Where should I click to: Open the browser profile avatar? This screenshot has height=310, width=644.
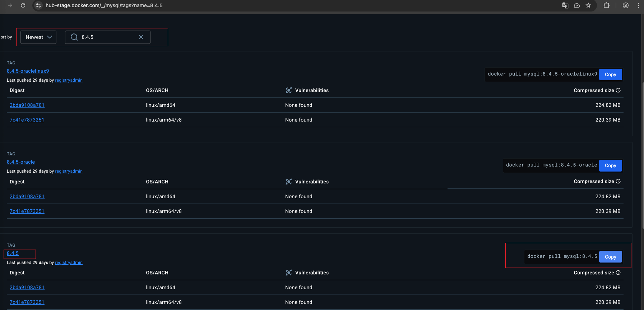click(626, 5)
